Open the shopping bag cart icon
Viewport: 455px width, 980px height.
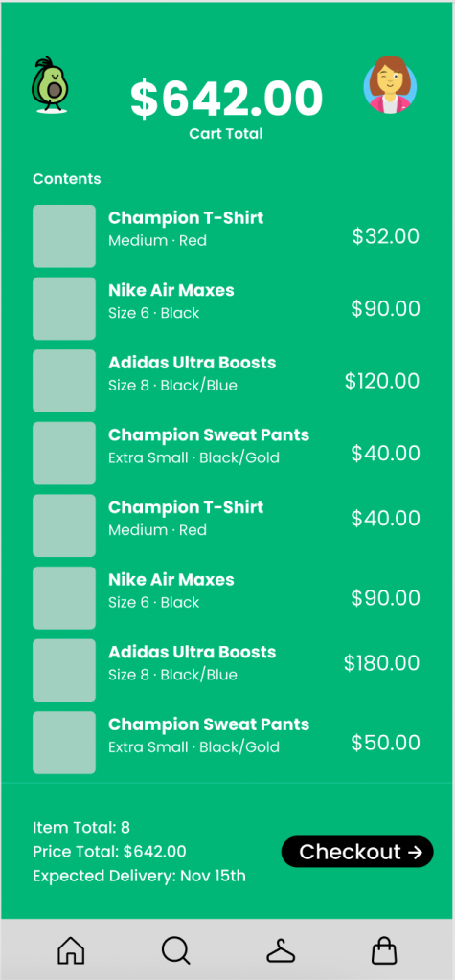(x=384, y=950)
